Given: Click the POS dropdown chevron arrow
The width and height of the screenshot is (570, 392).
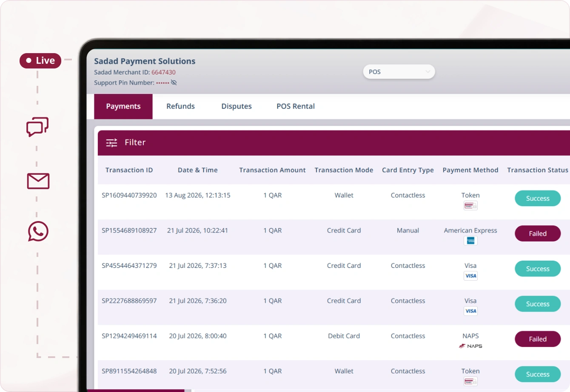Looking at the screenshot, I should [428, 72].
